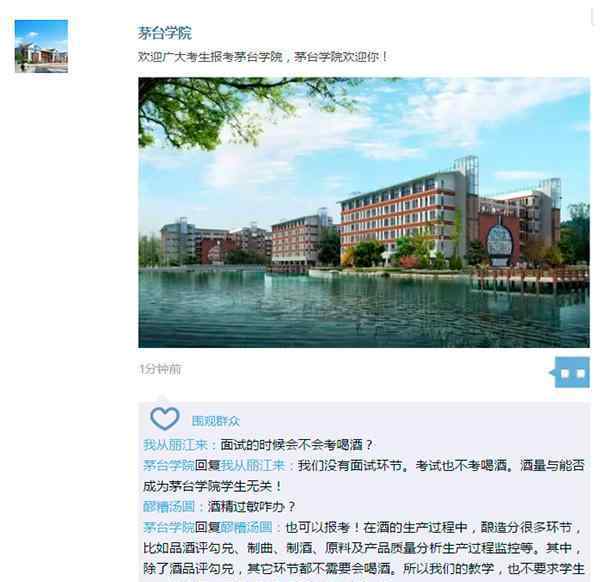Reply to comment 酒精过敏咋办

click(251, 507)
